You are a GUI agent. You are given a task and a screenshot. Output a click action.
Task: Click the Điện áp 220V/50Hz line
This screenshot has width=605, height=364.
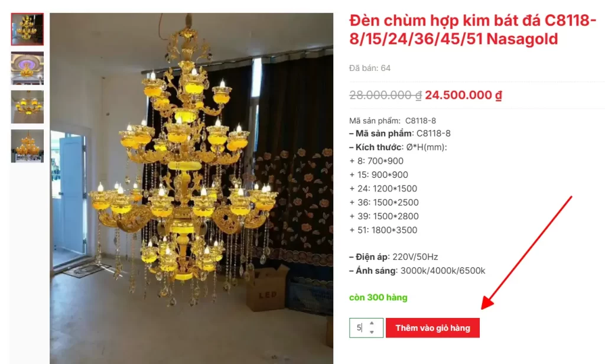(393, 257)
